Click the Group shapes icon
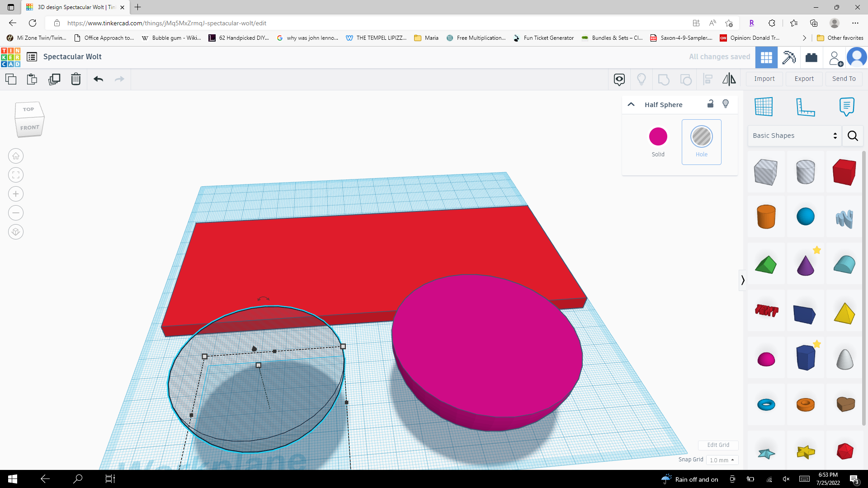This screenshot has width=868, height=488. 664,80
